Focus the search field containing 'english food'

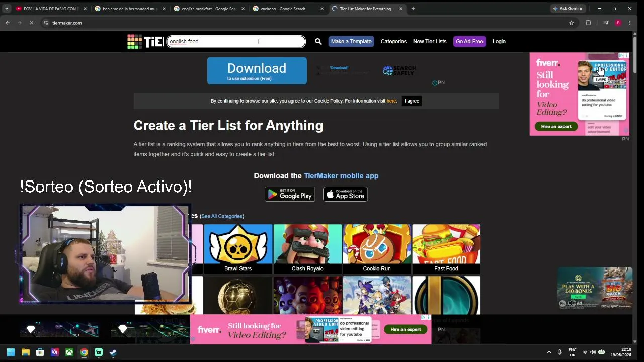click(x=236, y=42)
